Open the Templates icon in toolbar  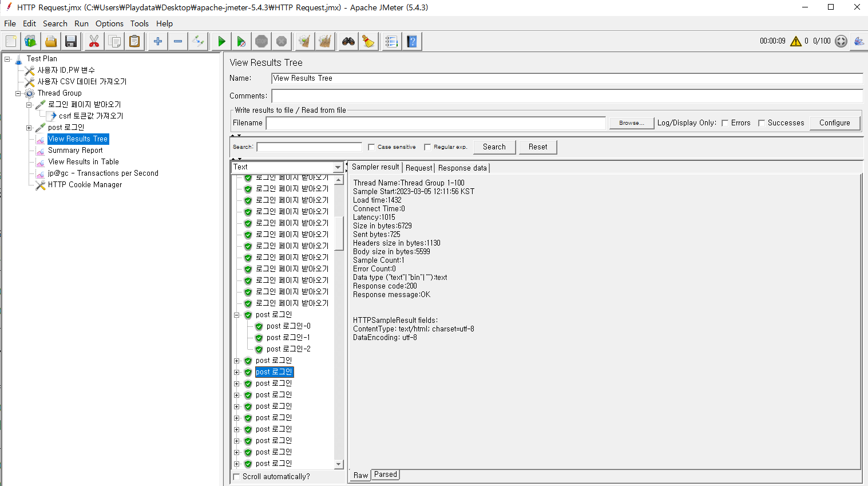(x=31, y=41)
